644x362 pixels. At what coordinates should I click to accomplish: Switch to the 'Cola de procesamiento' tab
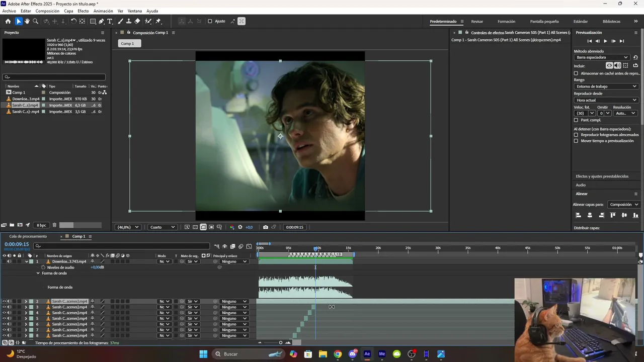coord(28,236)
